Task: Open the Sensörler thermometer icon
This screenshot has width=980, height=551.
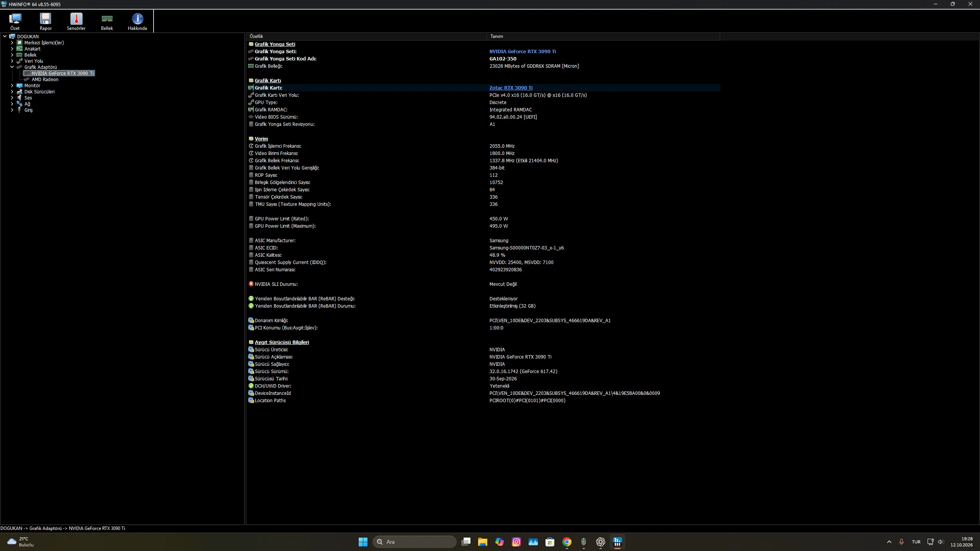Action: [x=76, y=21]
